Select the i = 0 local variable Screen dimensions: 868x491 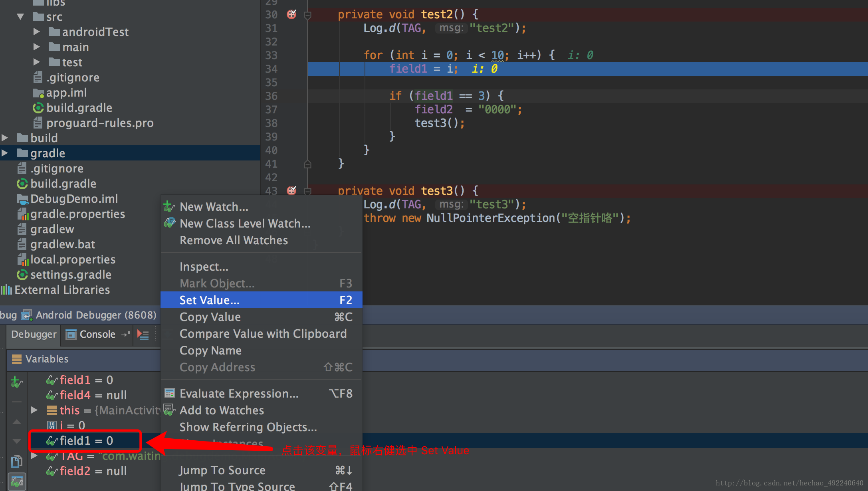[66, 426]
